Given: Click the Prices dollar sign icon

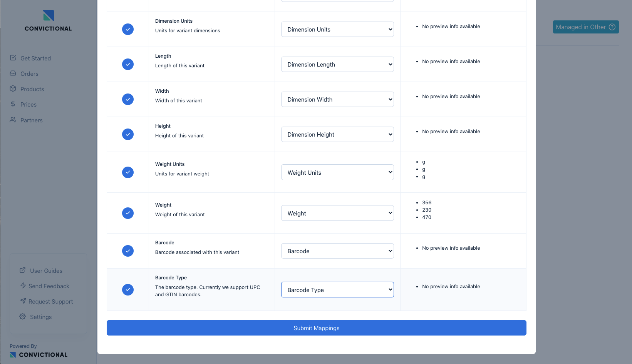Looking at the screenshot, I should point(13,104).
